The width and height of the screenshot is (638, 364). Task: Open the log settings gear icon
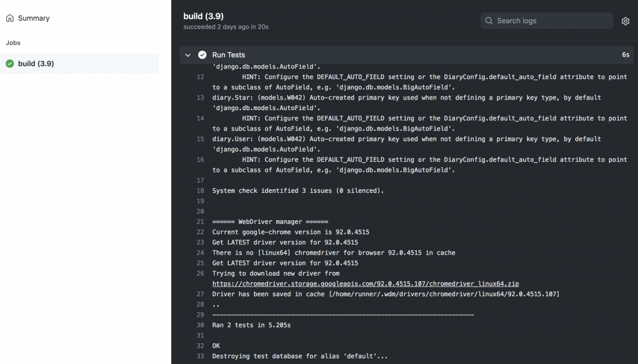[626, 21]
